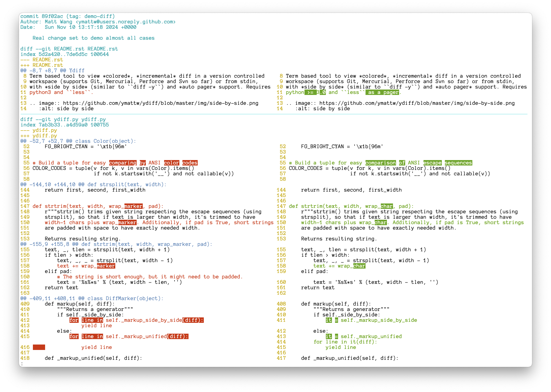The height and width of the screenshot is (392, 551).
Task: Click added line 'it = self._markup_unified' on right
Action: [x=364, y=336]
